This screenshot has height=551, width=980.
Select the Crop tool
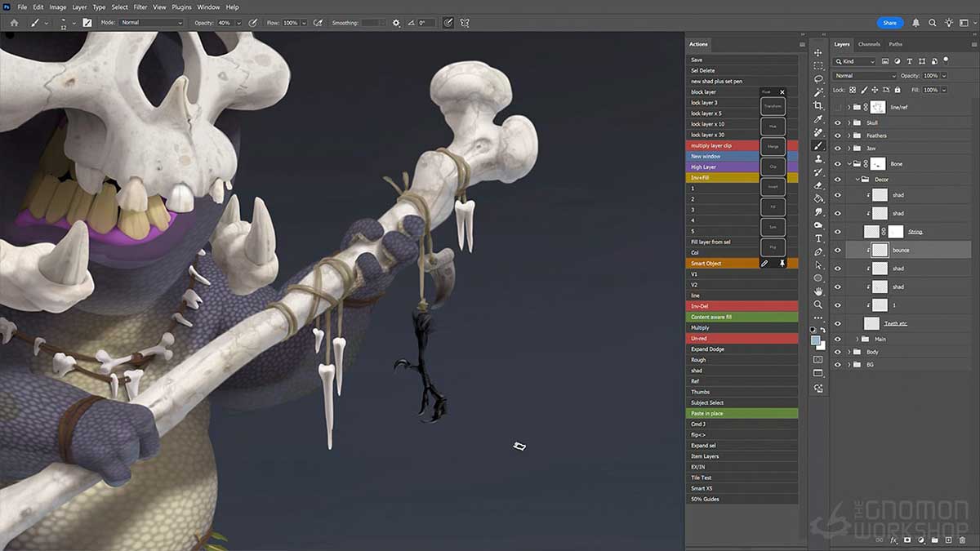pos(819,106)
